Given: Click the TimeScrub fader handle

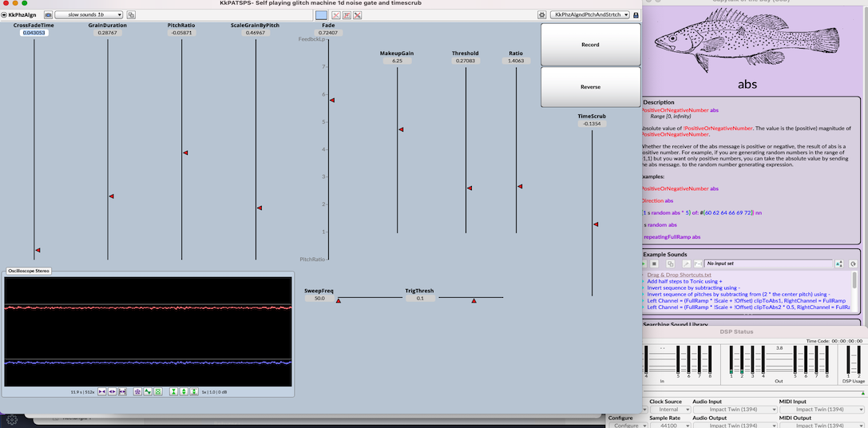Looking at the screenshot, I should tap(597, 224).
